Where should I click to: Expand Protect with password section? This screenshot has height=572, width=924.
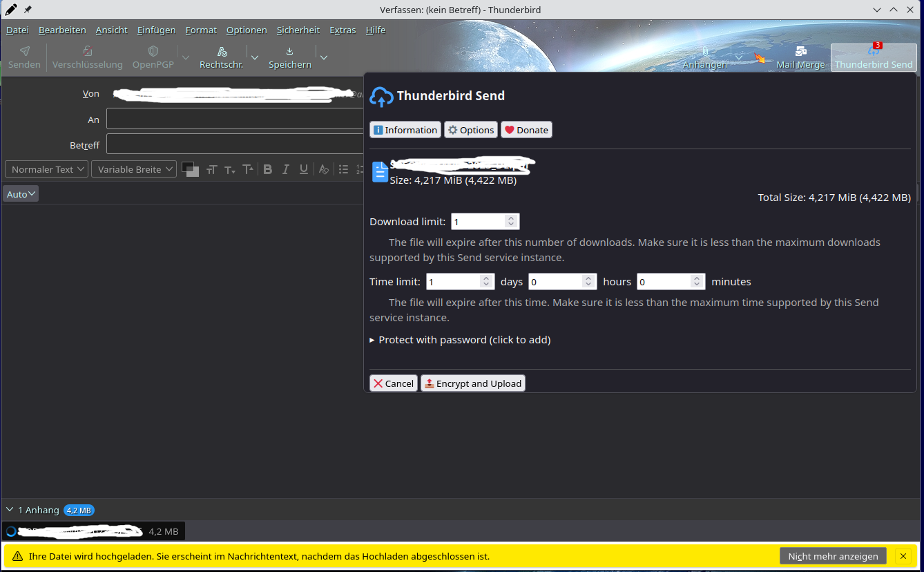click(460, 340)
